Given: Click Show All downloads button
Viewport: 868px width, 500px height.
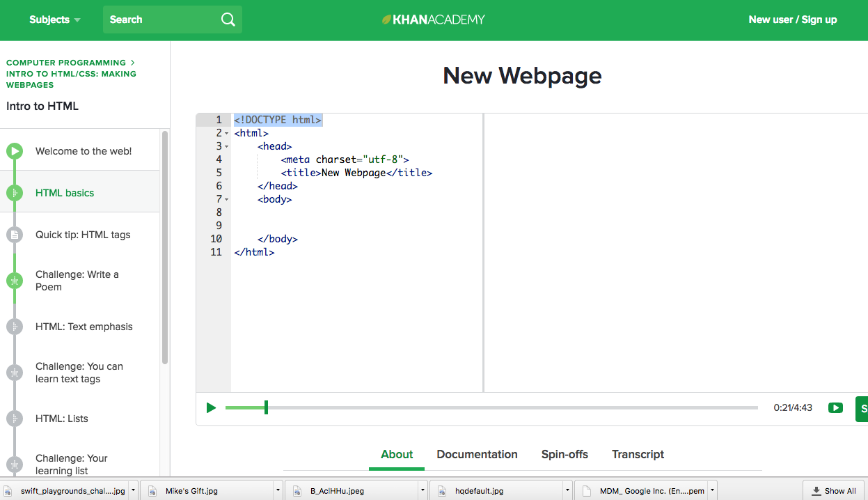Looking at the screenshot, I should 833,490.
